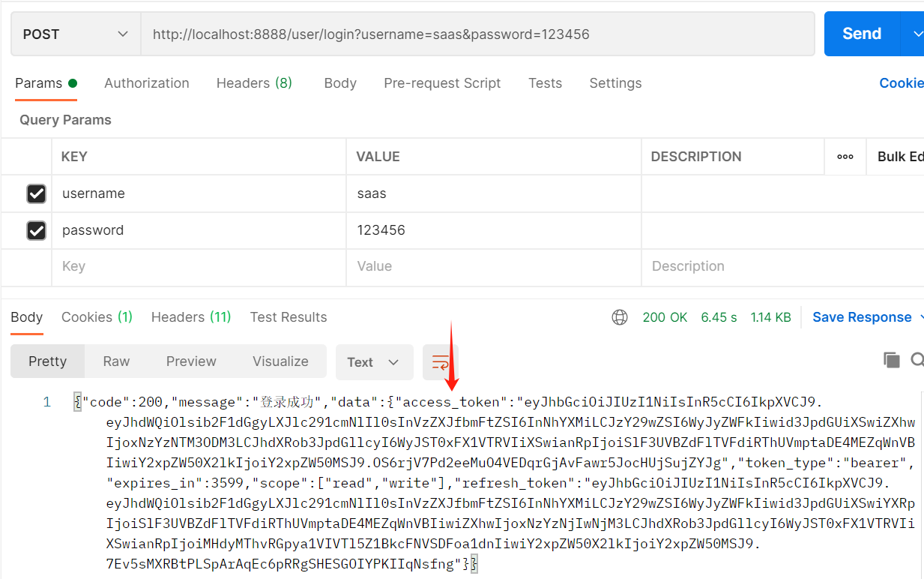Open the Tests tab
The width and height of the screenshot is (924, 579).
coord(545,83)
